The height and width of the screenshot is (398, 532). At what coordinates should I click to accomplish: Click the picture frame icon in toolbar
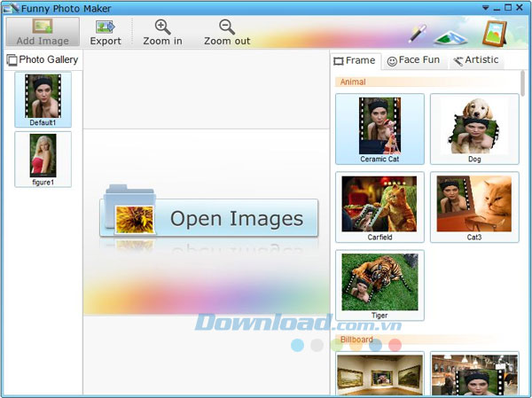point(495,34)
